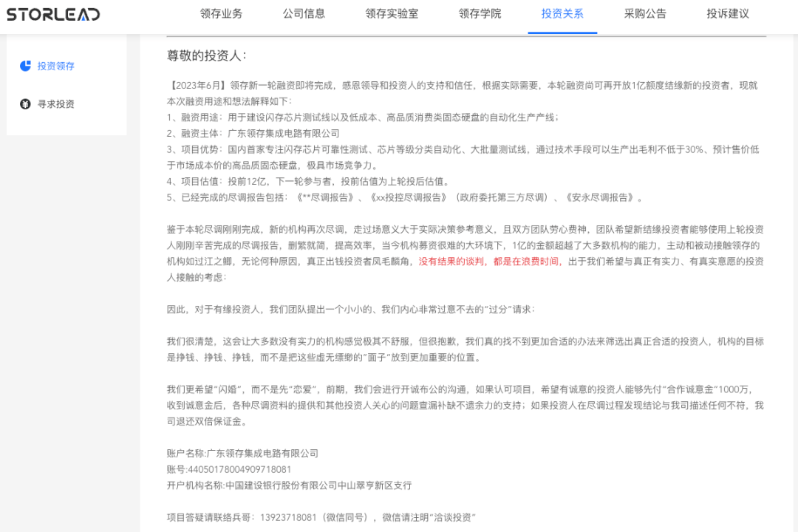Open the 领存学院 menu
798x532 pixels.
coord(480,14)
